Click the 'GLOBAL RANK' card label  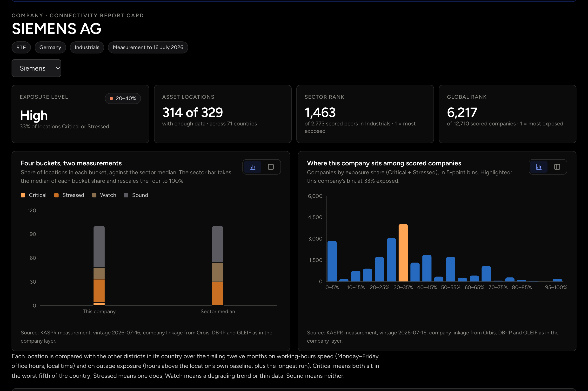tap(467, 97)
